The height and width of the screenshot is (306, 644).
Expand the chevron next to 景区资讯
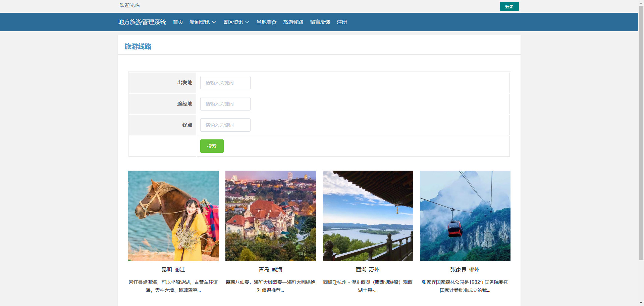click(248, 22)
